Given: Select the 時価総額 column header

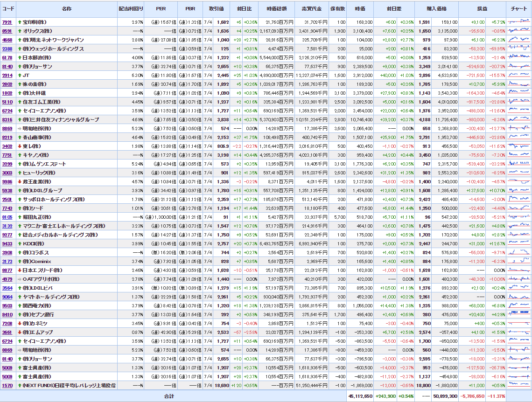Looking at the screenshot, I should pos(277,9).
